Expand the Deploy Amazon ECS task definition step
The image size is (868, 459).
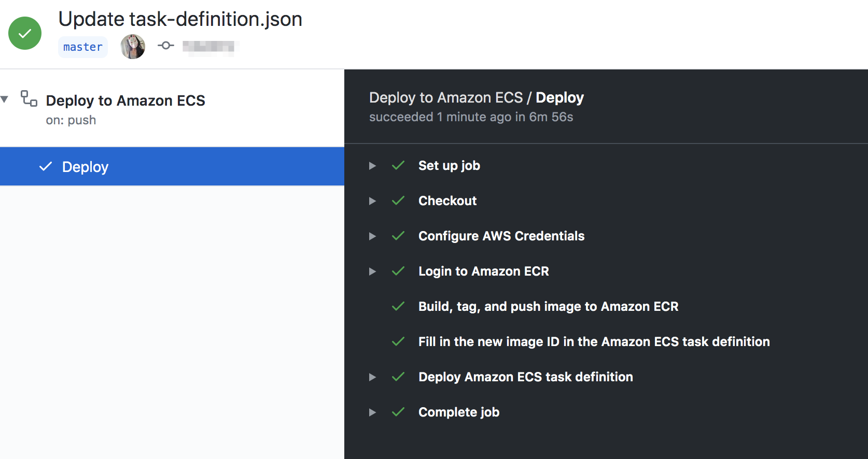[x=372, y=377]
